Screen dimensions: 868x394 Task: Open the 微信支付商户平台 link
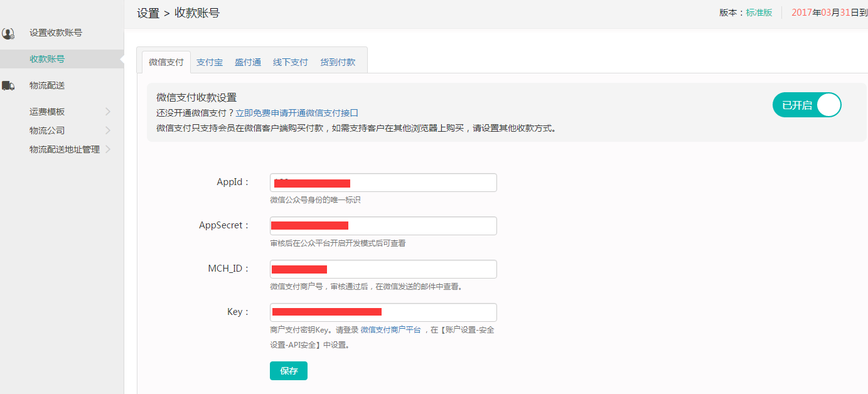click(390, 329)
